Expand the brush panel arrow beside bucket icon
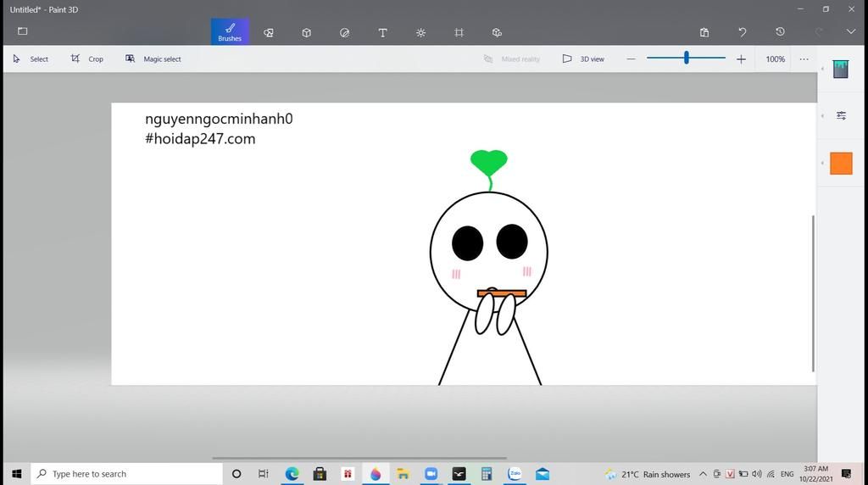This screenshot has width=868, height=485. 822,69
